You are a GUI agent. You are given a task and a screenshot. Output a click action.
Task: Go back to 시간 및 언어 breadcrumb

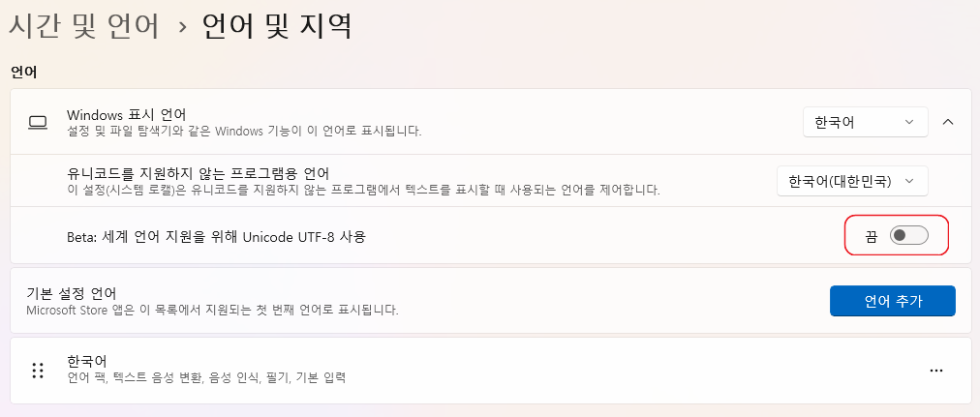coord(84,26)
